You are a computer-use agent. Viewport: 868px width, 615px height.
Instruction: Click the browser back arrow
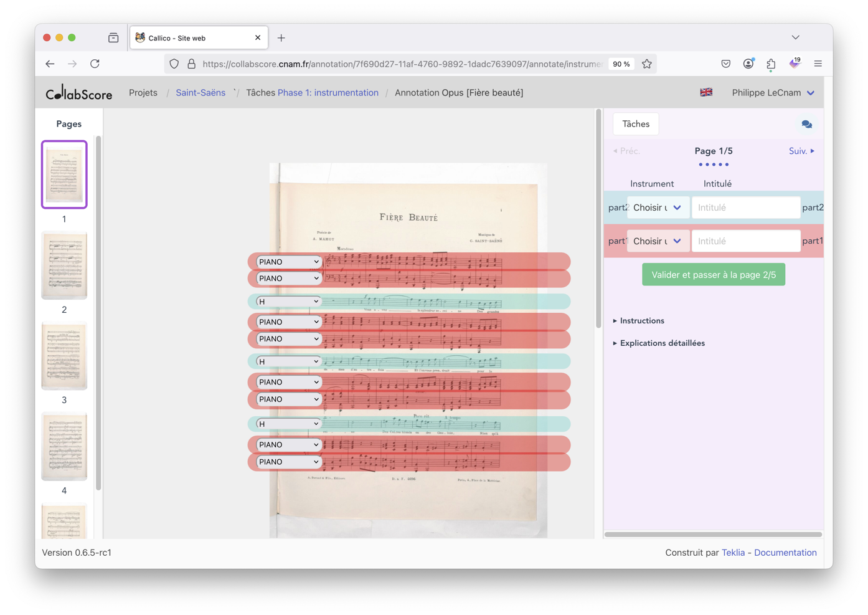coord(50,64)
